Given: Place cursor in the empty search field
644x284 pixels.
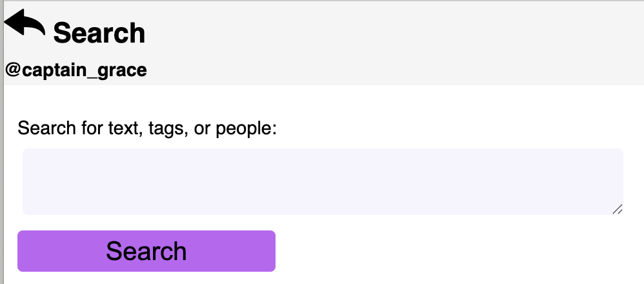Looking at the screenshot, I should coord(323,181).
